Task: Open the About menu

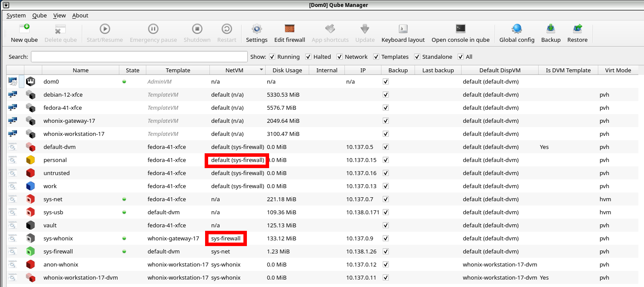Action: point(80,15)
